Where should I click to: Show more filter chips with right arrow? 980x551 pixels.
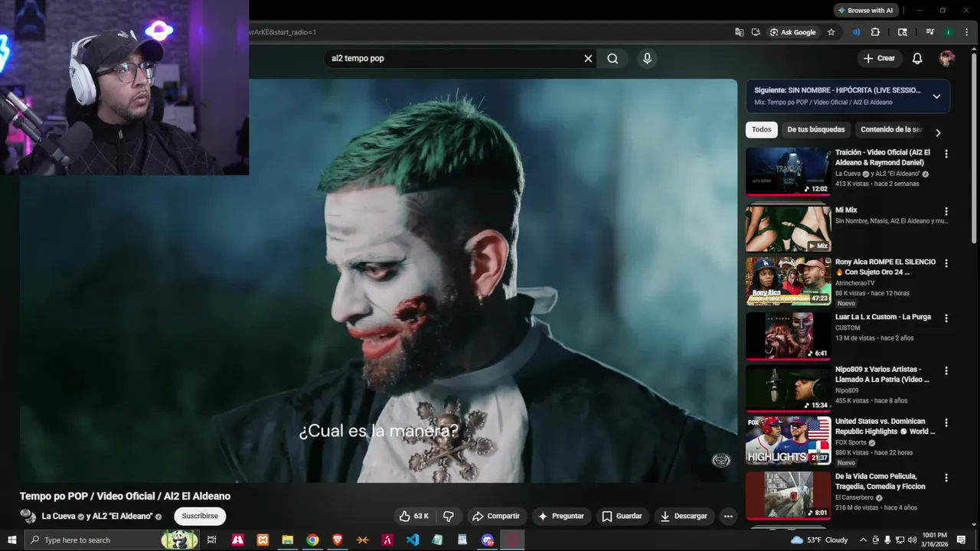pos(938,132)
